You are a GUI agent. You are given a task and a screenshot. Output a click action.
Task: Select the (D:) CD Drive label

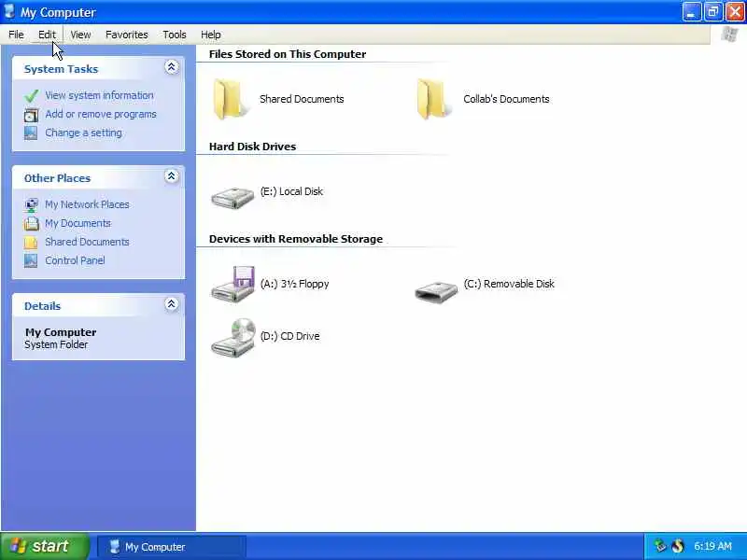click(289, 336)
